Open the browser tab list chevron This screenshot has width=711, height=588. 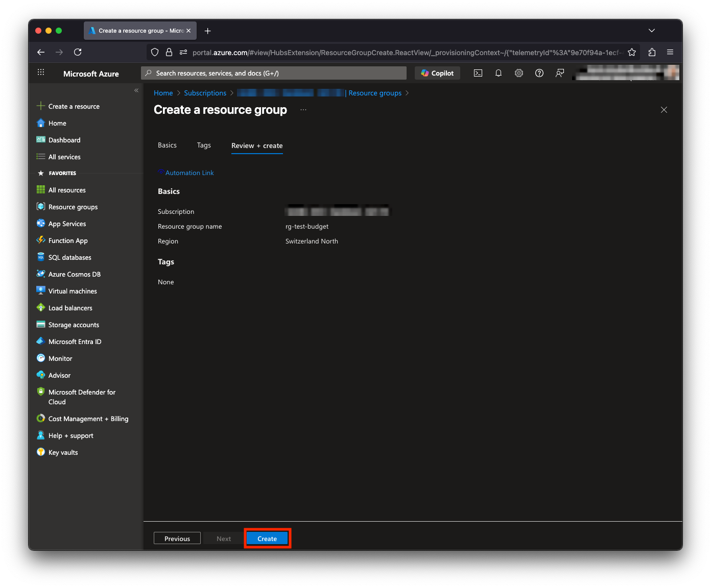[652, 31]
